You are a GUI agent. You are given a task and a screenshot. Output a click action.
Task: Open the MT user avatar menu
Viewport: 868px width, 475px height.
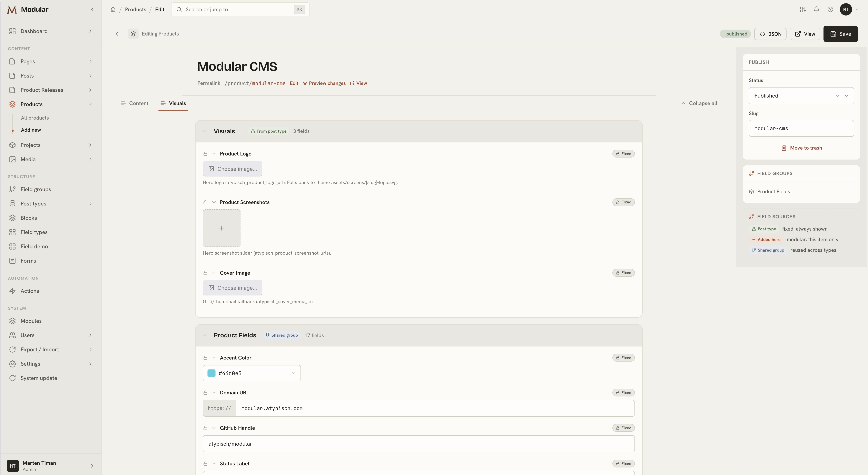pos(846,9)
